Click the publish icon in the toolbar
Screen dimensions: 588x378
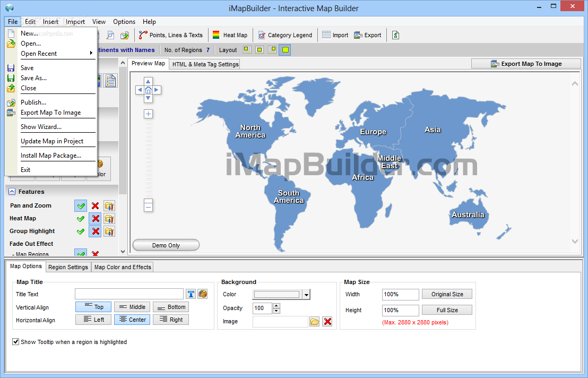tap(125, 35)
